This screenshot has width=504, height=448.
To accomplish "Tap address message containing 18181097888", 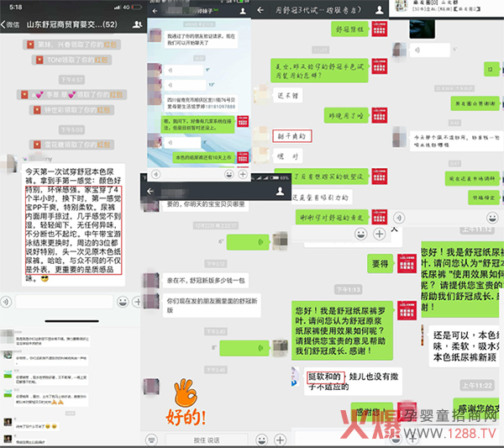I will [x=201, y=103].
